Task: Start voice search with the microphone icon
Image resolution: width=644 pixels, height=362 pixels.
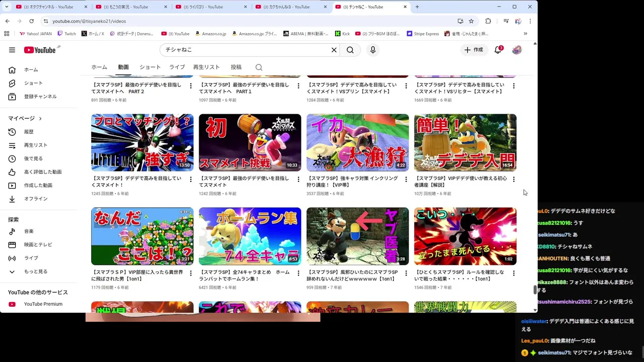Action: tap(373, 50)
